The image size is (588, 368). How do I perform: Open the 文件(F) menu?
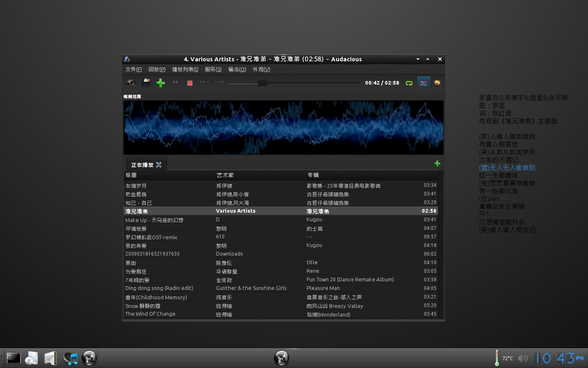point(134,70)
